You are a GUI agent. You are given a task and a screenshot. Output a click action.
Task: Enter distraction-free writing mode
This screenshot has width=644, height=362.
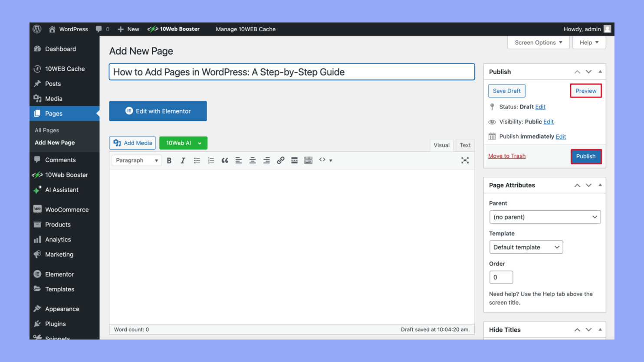(465, 160)
